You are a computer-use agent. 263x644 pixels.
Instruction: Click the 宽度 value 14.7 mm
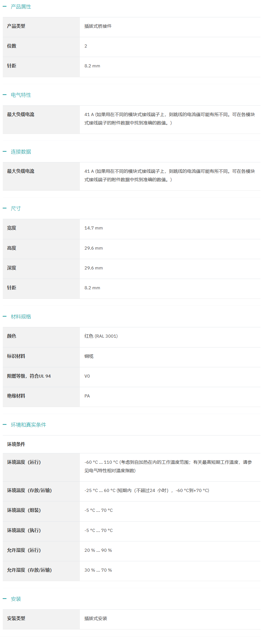(94, 228)
